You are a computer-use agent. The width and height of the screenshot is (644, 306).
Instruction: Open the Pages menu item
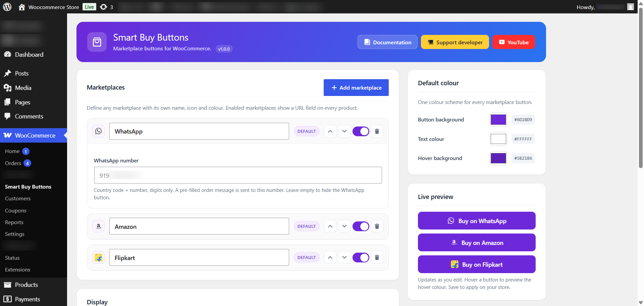pos(34,102)
